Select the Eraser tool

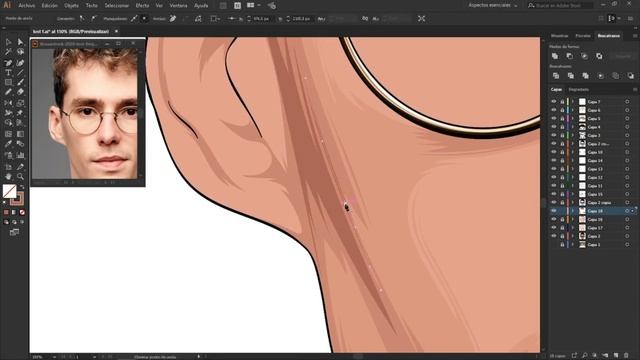20,92
